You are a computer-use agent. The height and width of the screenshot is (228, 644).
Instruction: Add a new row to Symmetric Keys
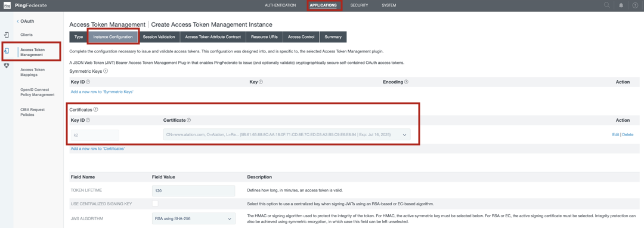coord(102,91)
